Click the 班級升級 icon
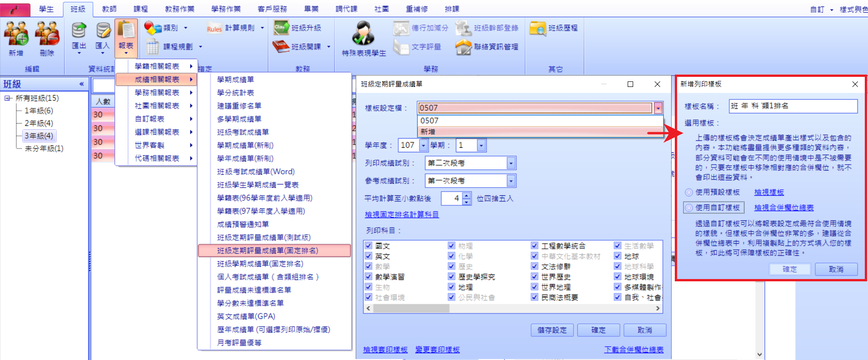 pos(281,28)
